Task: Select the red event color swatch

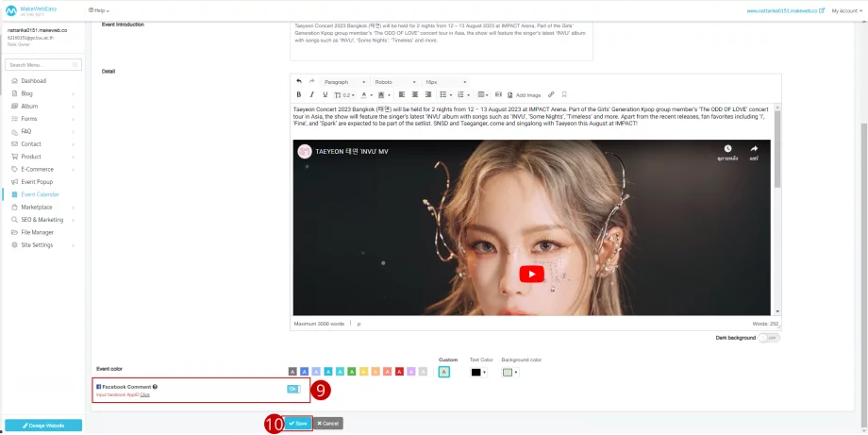Action: coord(400,373)
